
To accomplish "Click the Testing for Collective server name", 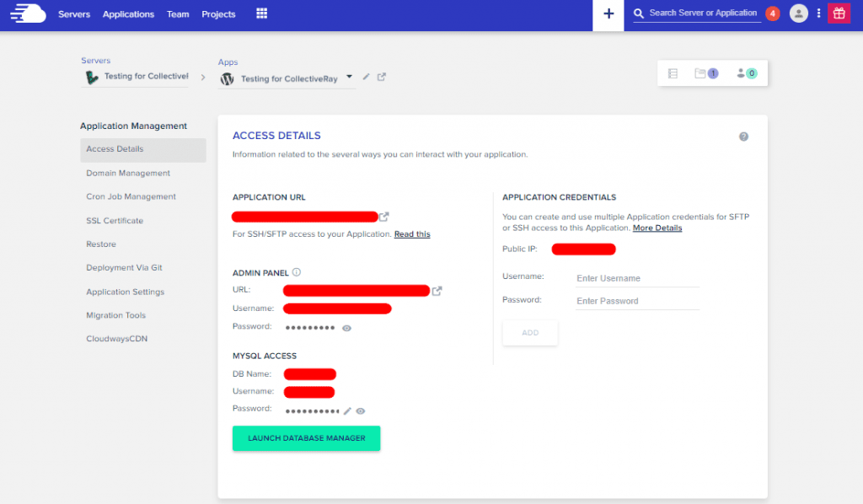I will click(x=147, y=77).
